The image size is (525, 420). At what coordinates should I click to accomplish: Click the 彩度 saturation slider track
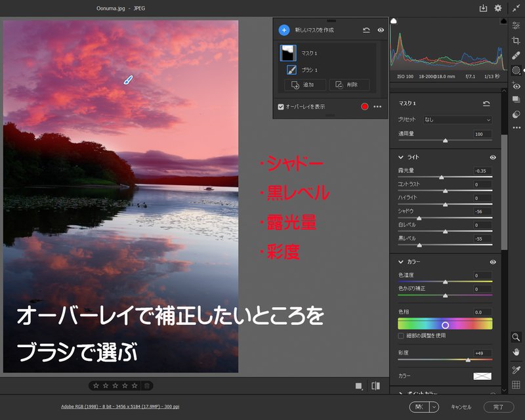[445, 360]
